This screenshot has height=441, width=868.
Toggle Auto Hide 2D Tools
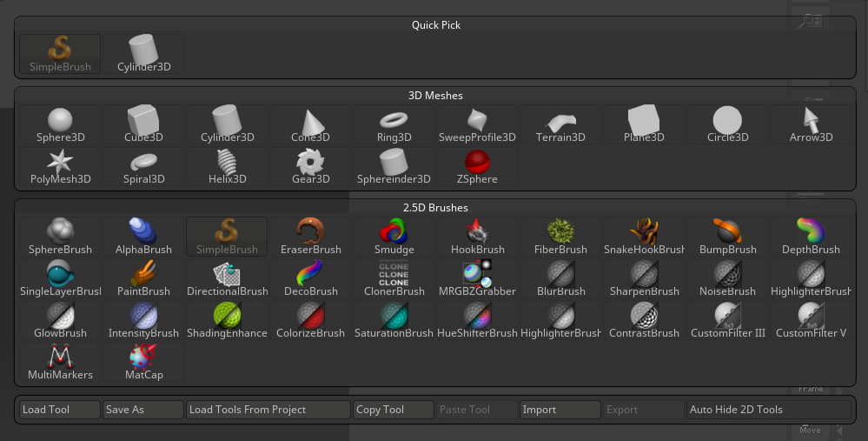(x=767, y=410)
